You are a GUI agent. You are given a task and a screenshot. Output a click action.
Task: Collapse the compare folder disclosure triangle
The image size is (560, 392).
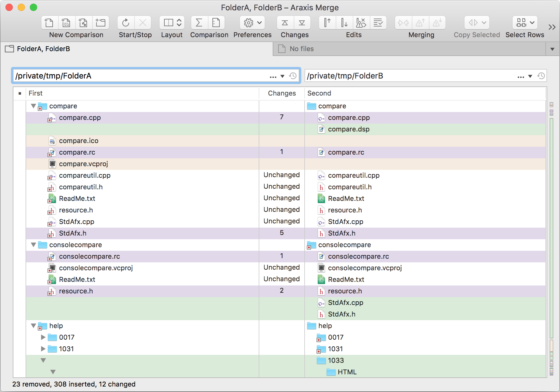point(33,106)
